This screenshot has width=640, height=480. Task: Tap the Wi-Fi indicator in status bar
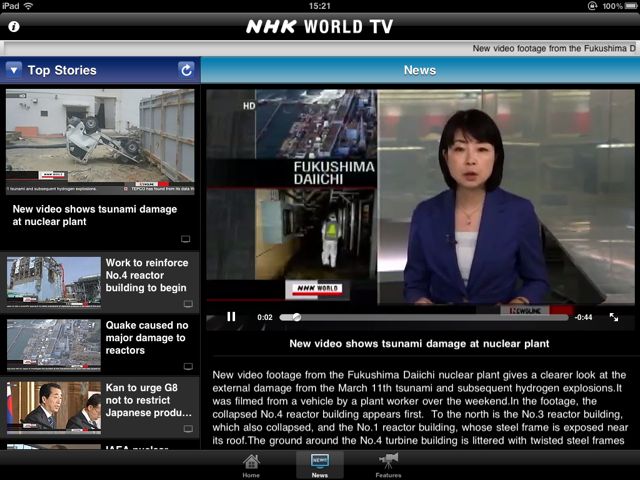[28, 6]
